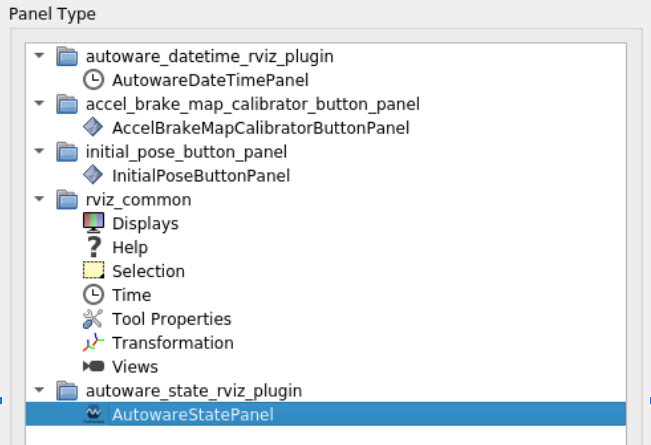This screenshot has height=445, width=651.
Task: Click the Transformation axes icon
Action: click(x=93, y=343)
